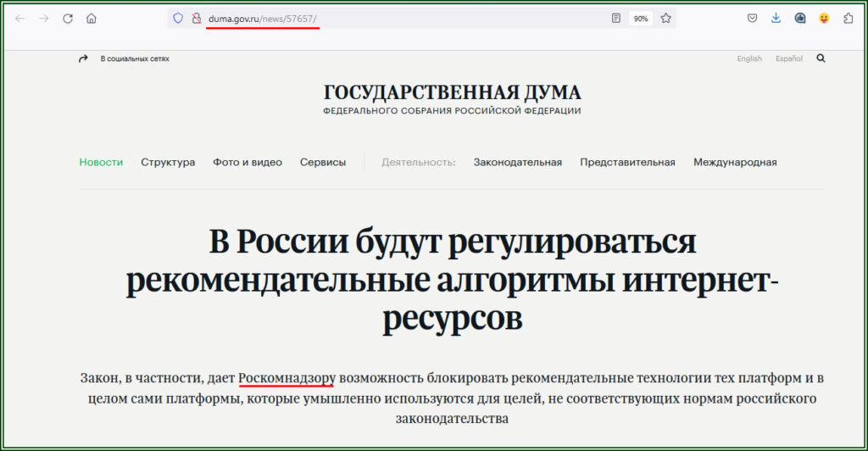Screen dimensions: 868x451
Task: Go back with the browser back arrow
Action: click(20, 19)
